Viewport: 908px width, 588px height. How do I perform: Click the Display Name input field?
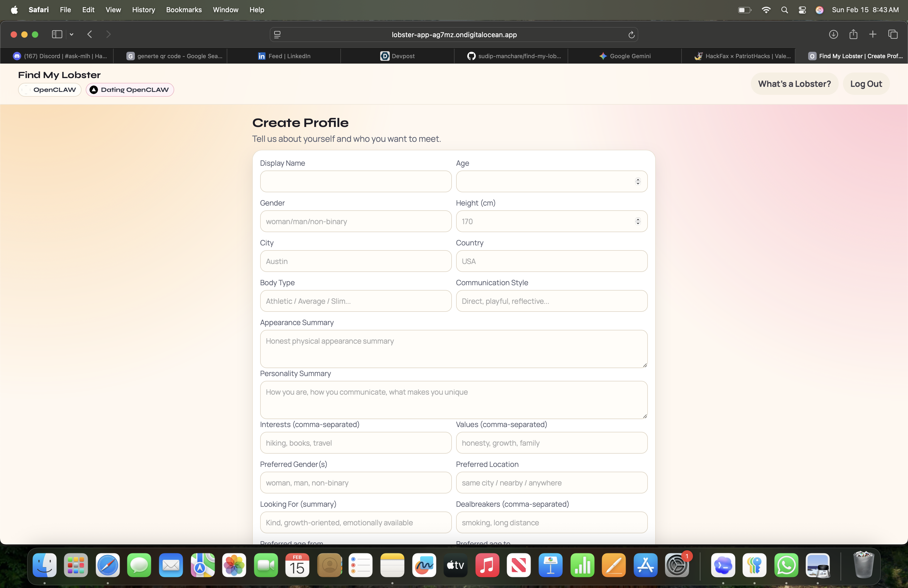tap(356, 181)
